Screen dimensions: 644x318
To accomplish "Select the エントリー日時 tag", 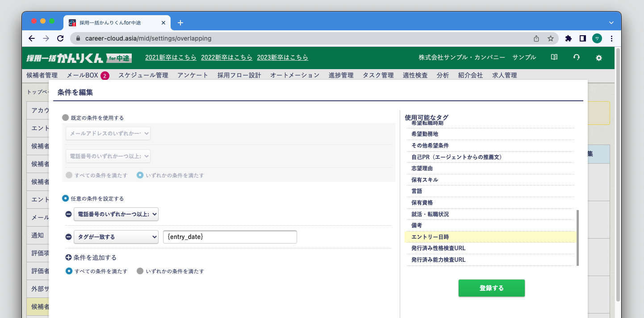I will point(490,237).
